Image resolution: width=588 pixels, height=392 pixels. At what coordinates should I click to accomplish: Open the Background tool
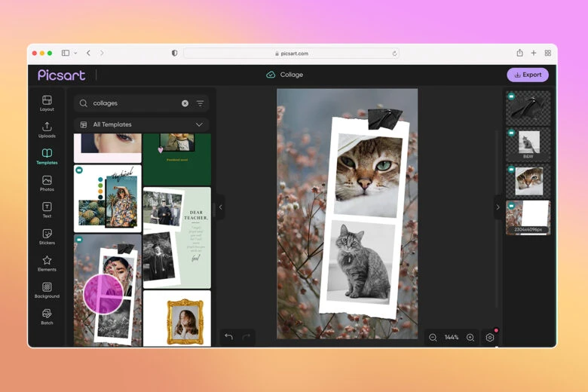pos(47,290)
